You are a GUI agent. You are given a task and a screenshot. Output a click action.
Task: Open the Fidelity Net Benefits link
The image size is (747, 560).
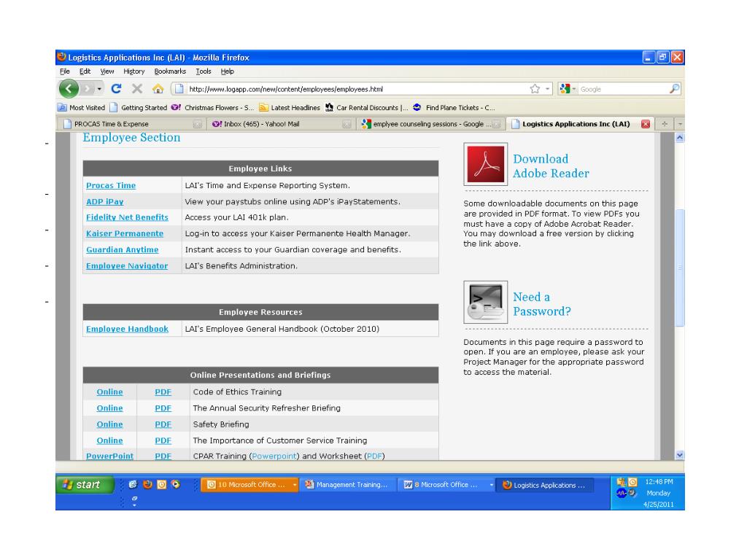[127, 217]
